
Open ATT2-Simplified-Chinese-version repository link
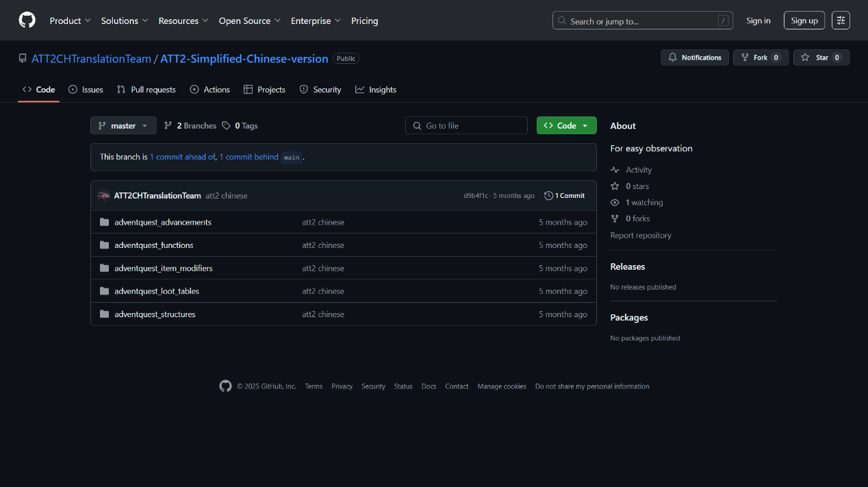point(244,59)
